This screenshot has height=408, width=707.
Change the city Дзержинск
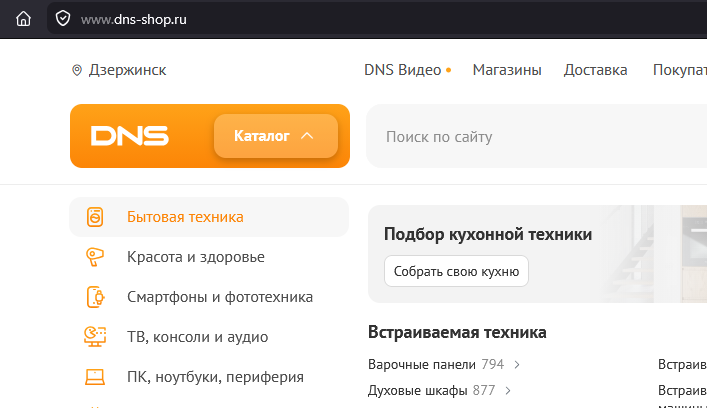coord(127,70)
